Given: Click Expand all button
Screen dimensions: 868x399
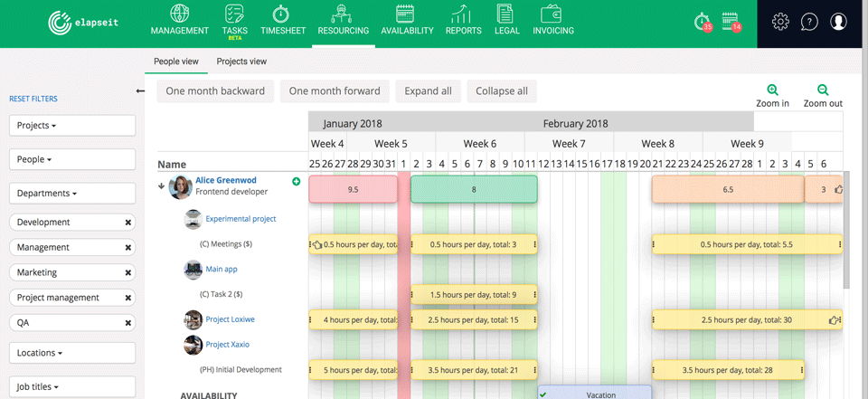Looking at the screenshot, I should [428, 90].
